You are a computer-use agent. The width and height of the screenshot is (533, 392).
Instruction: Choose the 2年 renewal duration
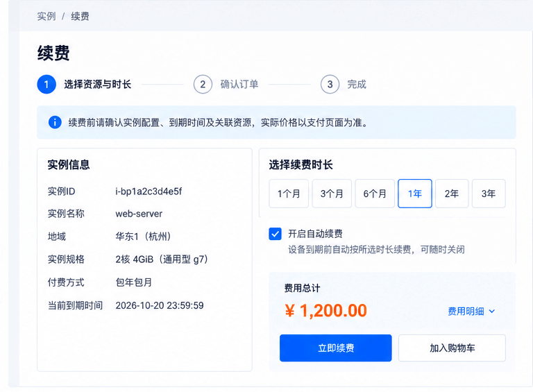(452, 194)
